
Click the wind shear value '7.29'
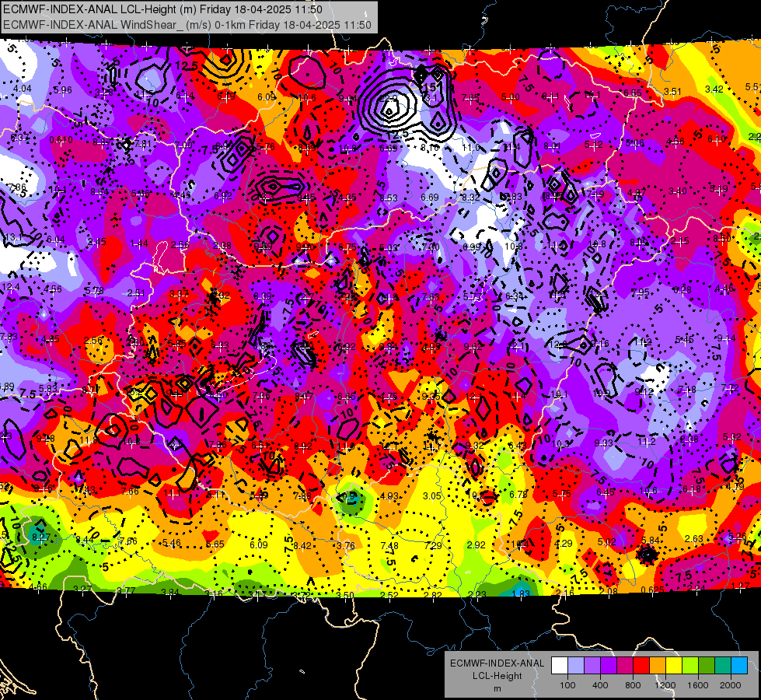pyautogui.click(x=433, y=546)
